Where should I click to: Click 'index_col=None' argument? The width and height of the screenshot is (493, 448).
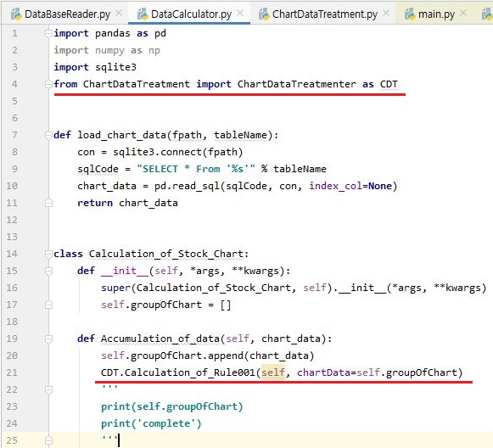click(x=350, y=186)
